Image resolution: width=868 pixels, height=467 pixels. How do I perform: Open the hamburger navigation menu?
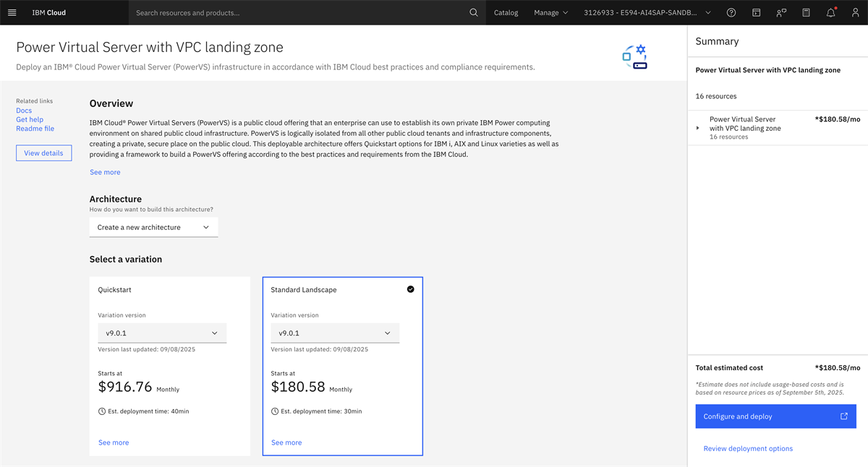[12, 12]
